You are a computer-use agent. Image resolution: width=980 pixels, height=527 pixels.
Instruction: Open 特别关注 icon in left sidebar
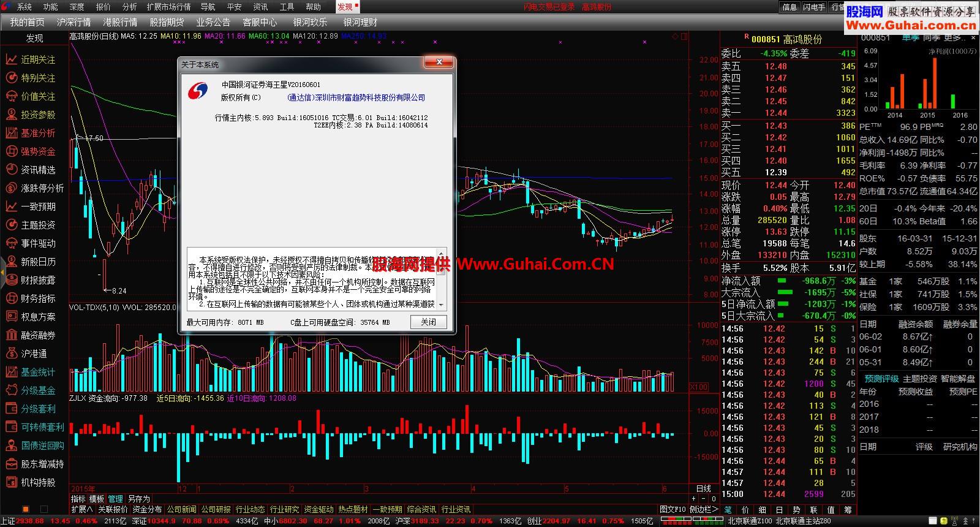pyautogui.click(x=11, y=78)
